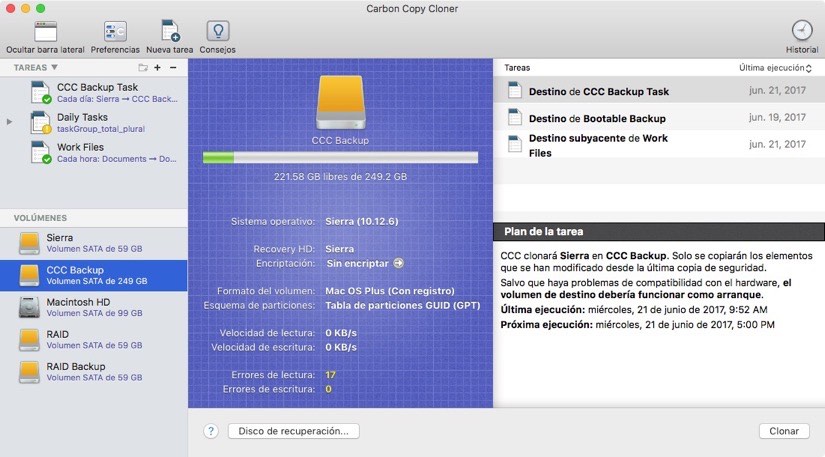Viewport: 825px width, 457px height.
Task: Sort by the Última ejecución column header
Action: 775,68
